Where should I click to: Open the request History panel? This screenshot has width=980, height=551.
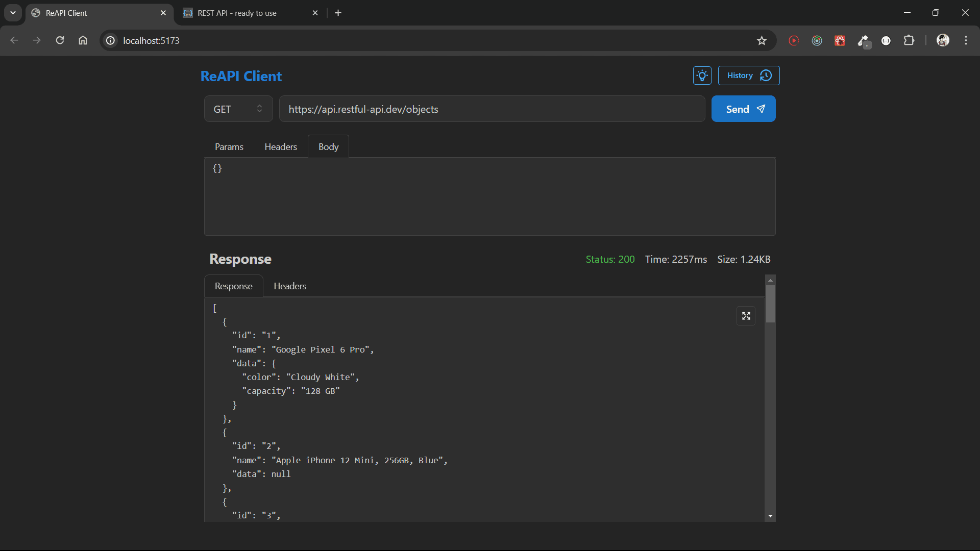coord(741,75)
